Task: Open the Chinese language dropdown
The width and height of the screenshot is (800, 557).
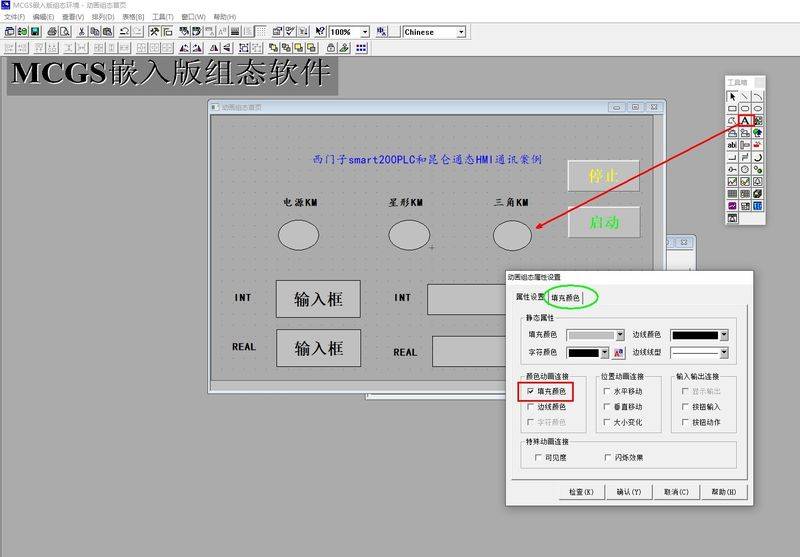Action: click(x=461, y=32)
